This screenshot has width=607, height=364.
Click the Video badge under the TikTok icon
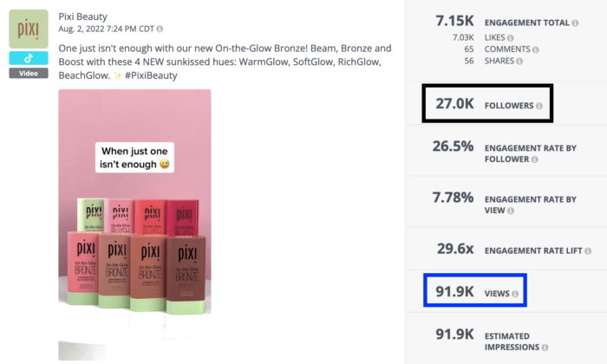pos(28,74)
